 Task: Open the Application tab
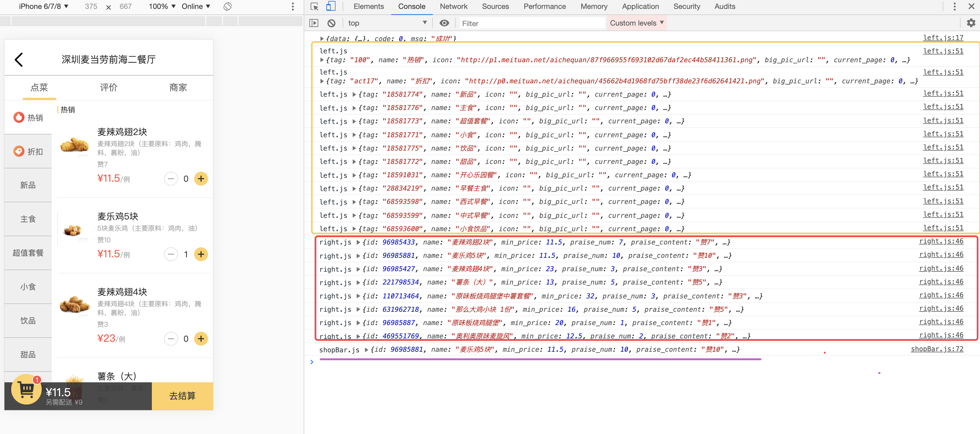640,6
